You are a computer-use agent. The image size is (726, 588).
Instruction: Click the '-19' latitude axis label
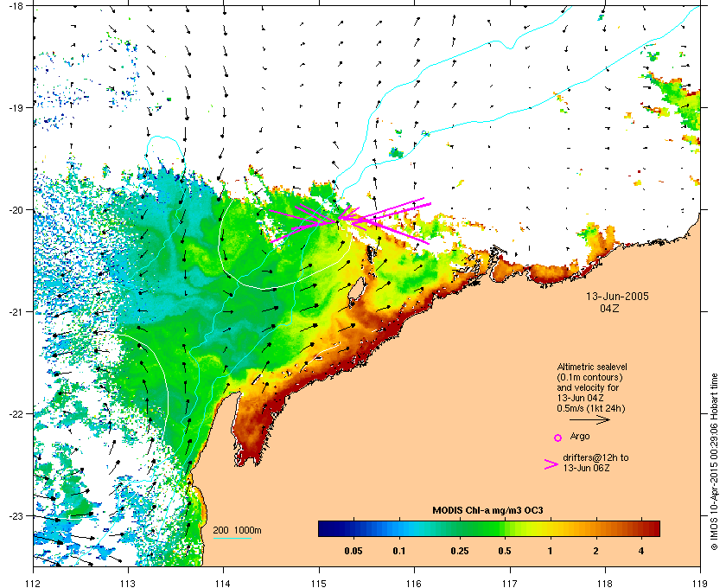tap(16, 108)
